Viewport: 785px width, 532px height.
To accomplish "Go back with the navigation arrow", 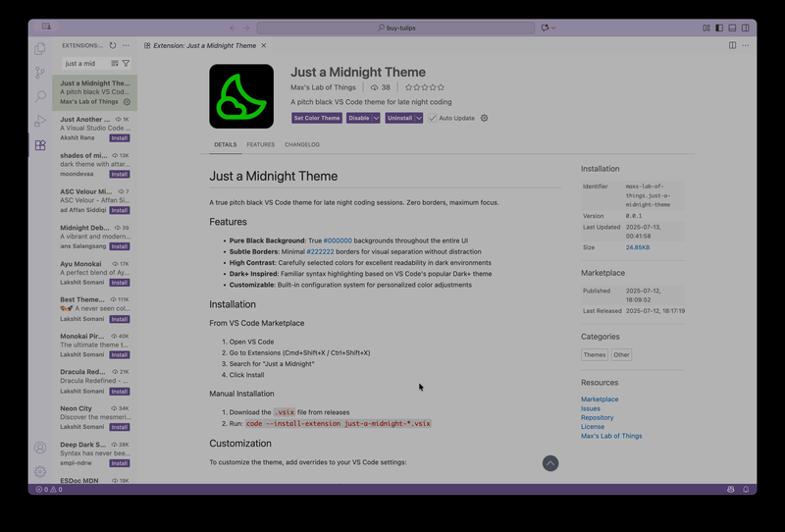I will [233, 28].
